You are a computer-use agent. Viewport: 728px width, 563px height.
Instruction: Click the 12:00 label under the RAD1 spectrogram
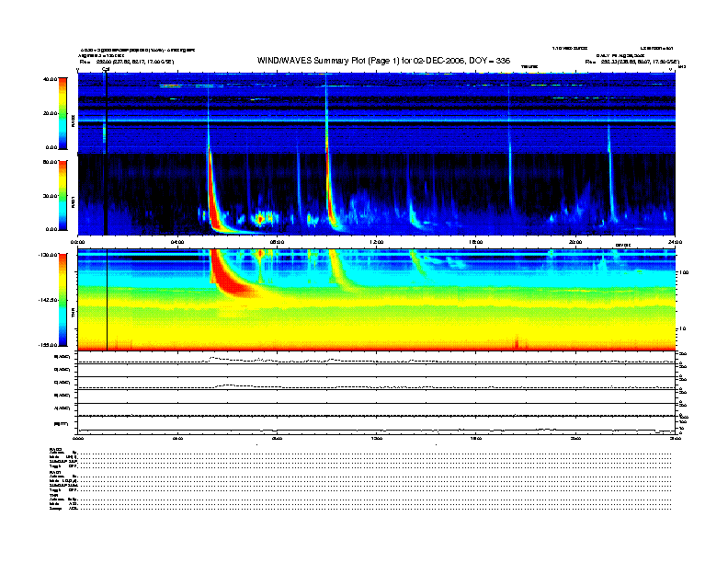tap(376, 242)
